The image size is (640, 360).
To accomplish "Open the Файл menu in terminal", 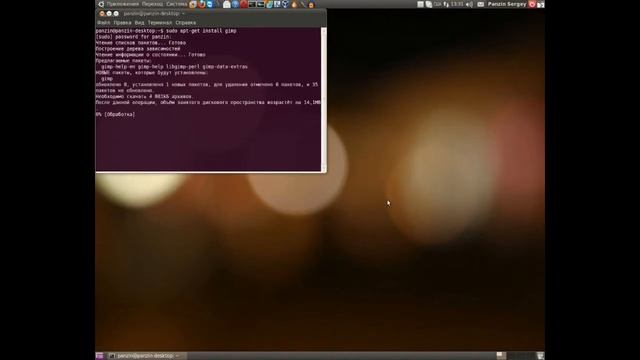I will [x=104, y=23].
